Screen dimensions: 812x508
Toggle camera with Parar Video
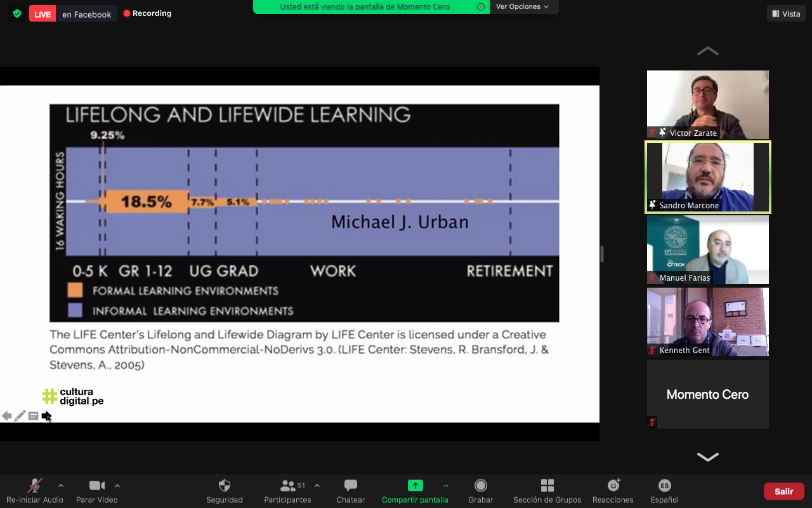96,486
